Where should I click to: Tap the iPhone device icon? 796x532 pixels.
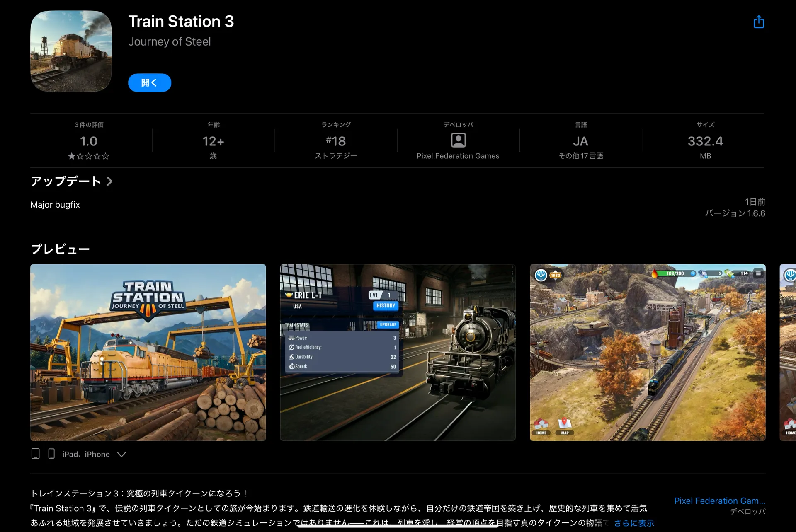pyautogui.click(x=51, y=454)
